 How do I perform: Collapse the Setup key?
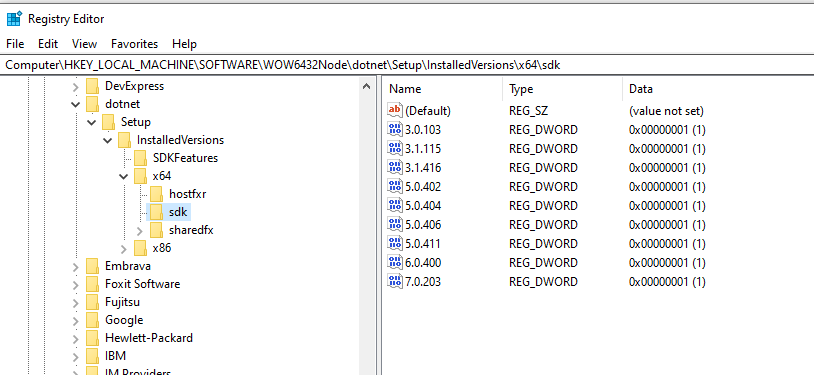pos(92,123)
